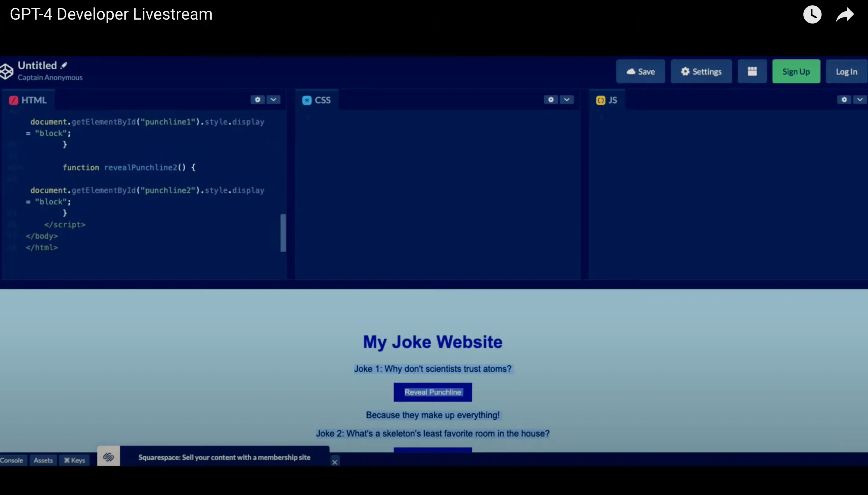
Task: Dismiss the Squarespace ad banner
Action: click(335, 462)
